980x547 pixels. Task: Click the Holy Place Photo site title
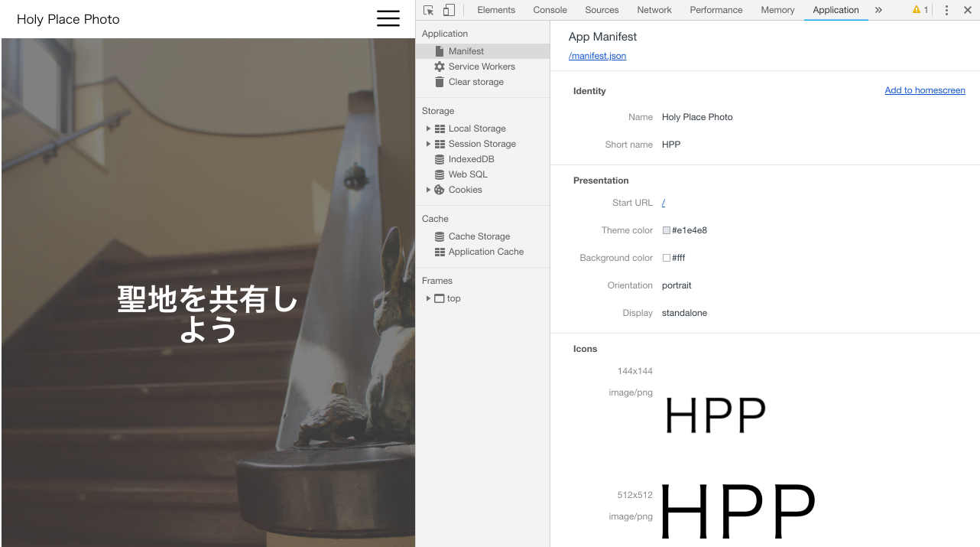[x=68, y=19]
